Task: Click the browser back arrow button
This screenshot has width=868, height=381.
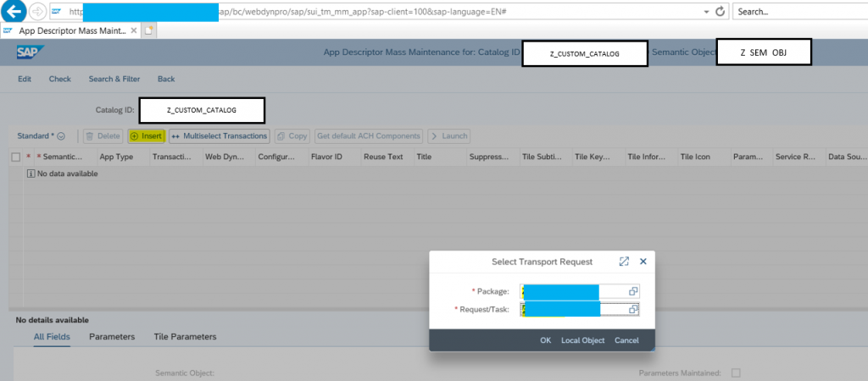Action: [x=14, y=11]
